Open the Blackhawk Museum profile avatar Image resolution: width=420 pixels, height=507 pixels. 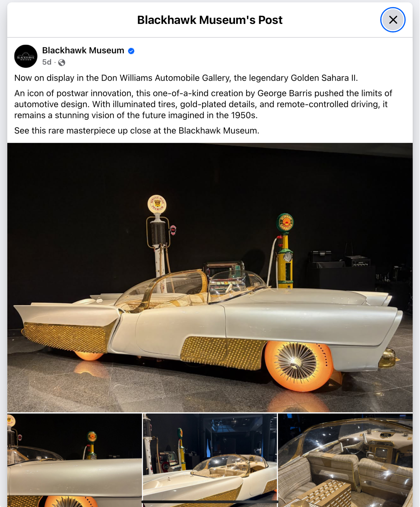[x=26, y=56]
